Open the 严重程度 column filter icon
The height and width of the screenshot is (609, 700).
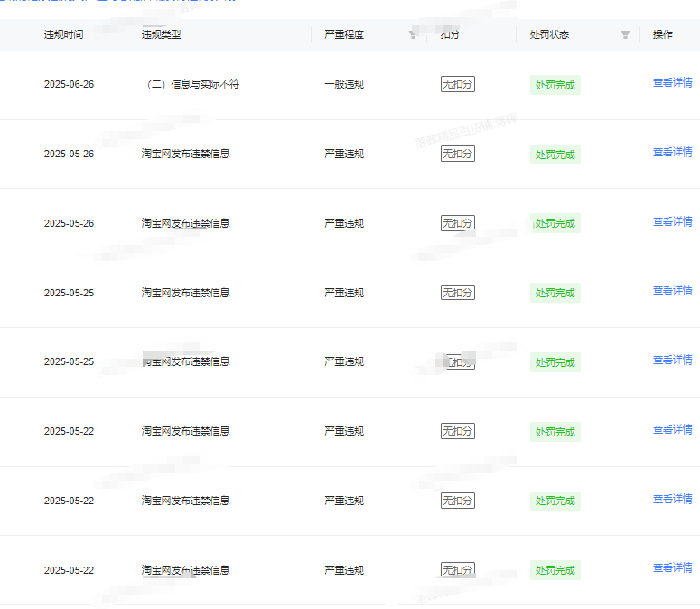coord(413,35)
